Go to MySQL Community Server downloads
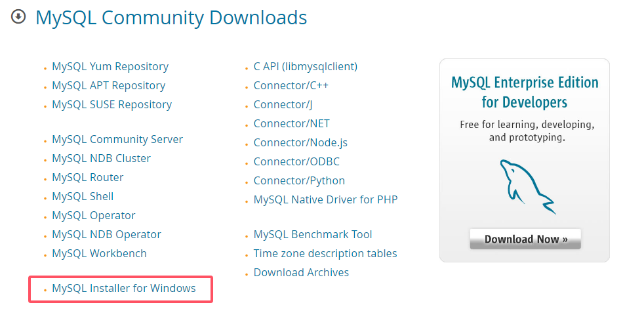This screenshot has height=309, width=644. tap(117, 139)
